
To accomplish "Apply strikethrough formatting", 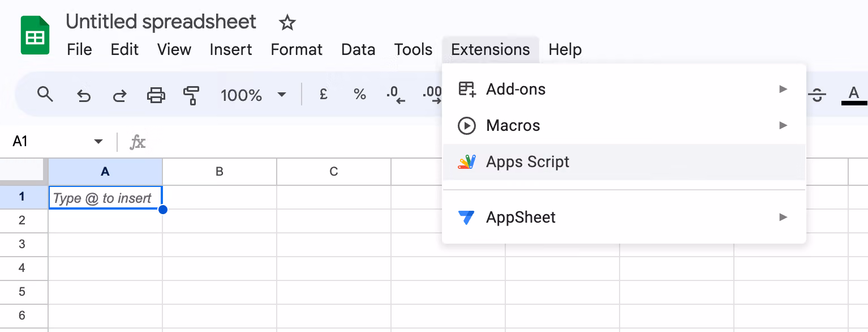I will (818, 95).
